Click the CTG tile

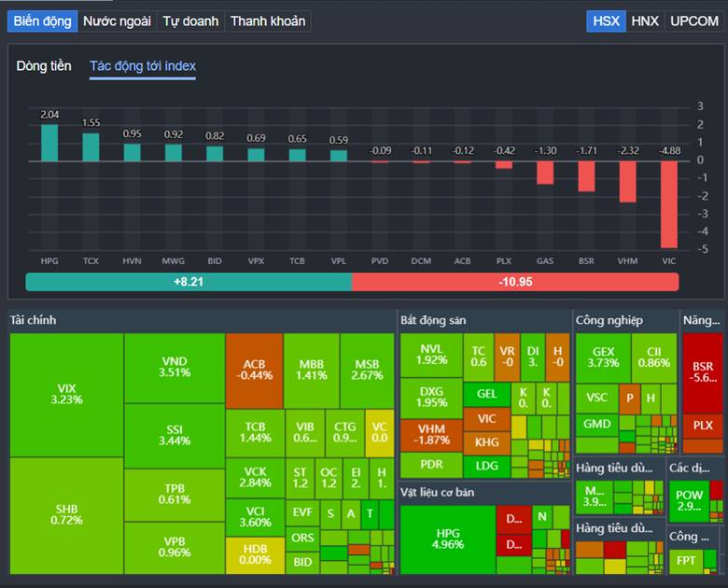[x=345, y=433]
